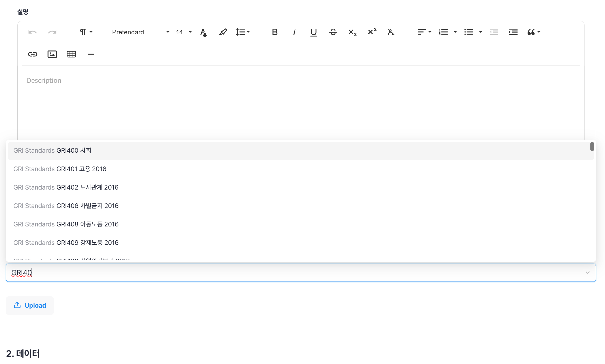Viewport: 605px width, 364px height.
Task: Apply italic text style
Action: coord(294,32)
